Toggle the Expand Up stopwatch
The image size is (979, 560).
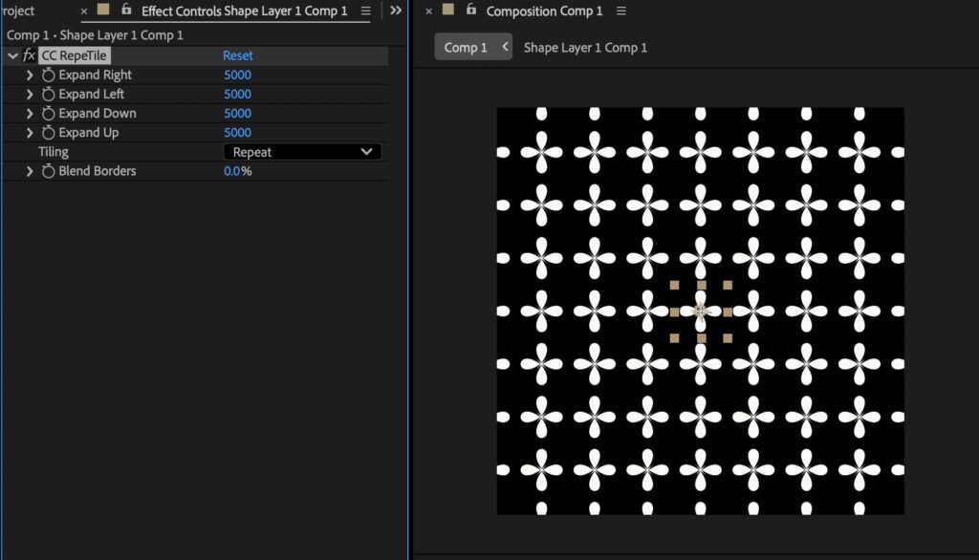[x=48, y=133]
